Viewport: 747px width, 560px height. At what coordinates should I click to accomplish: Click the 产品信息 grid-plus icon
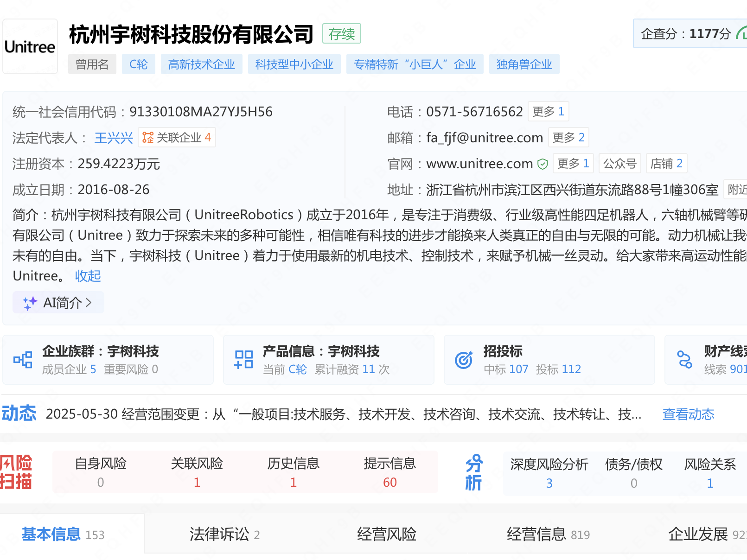point(243,360)
